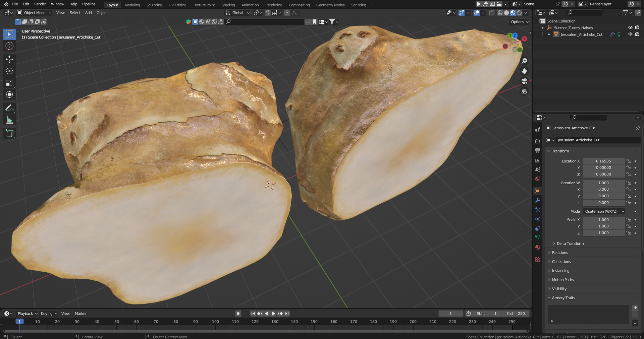Open the pivot point dropdown

(x=258, y=13)
